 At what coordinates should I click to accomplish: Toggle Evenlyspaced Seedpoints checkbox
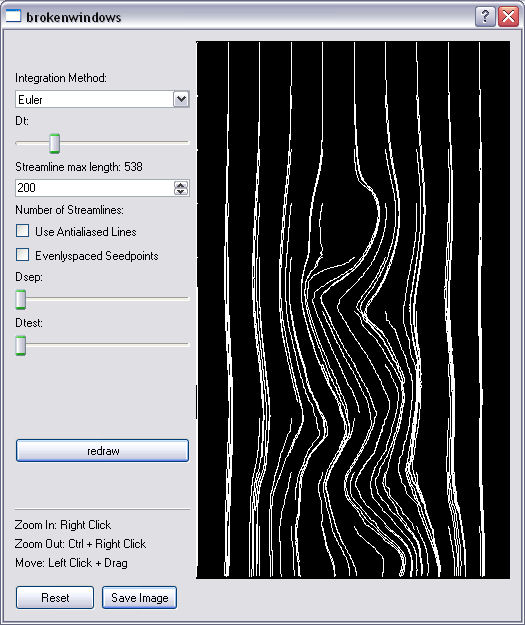[22, 255]
